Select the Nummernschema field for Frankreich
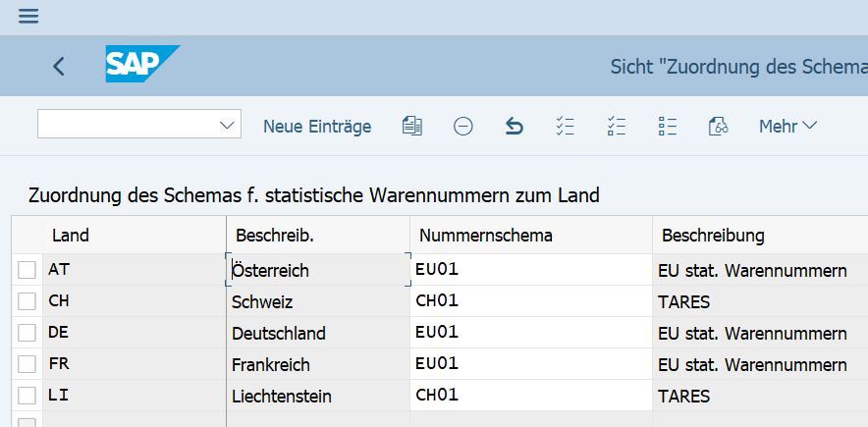The image size is (868, 427). tap(530, 364)
